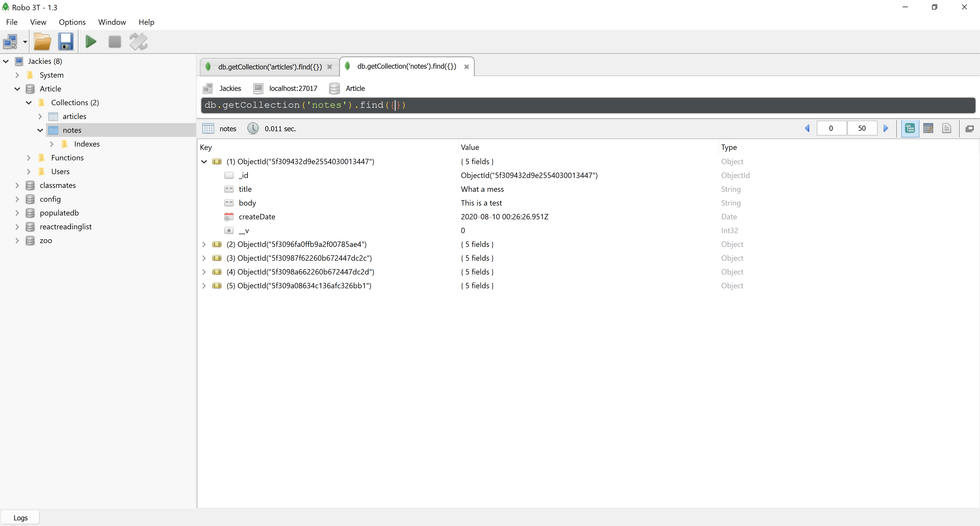Expand the classmates database
The height and width of the screenshot is (526, 980).
pos(17,185)
